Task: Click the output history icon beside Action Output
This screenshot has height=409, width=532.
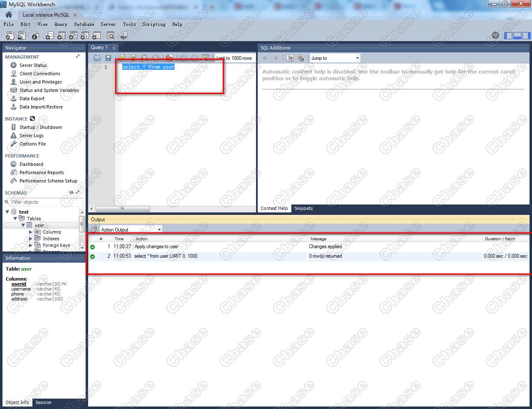Action: (94, 229)
